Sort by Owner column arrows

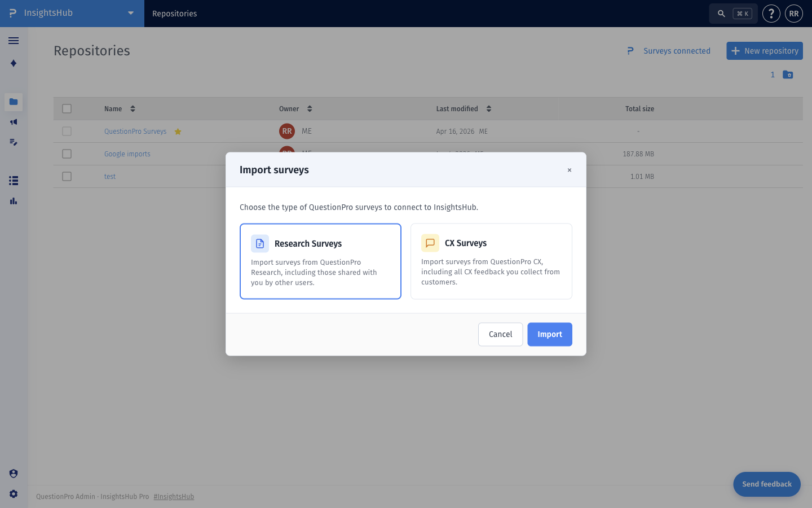310,109
